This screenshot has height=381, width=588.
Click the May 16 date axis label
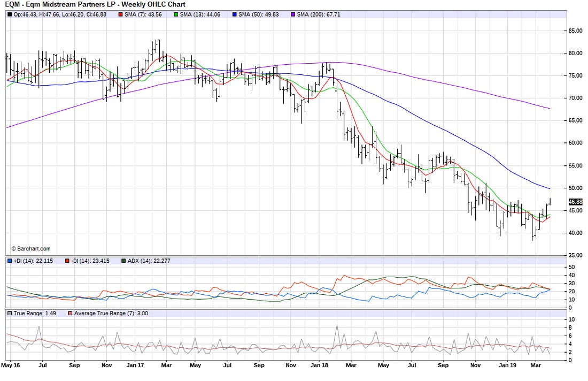click(11, 365)
